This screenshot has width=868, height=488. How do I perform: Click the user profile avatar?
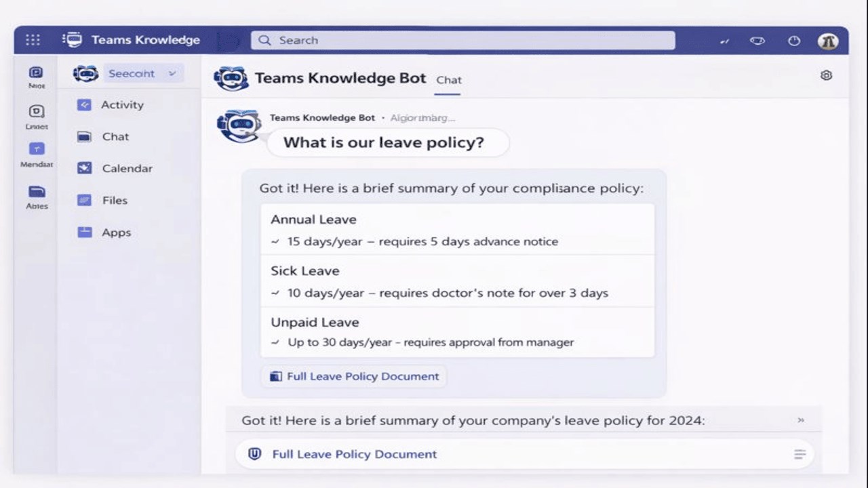pos(827,41)
